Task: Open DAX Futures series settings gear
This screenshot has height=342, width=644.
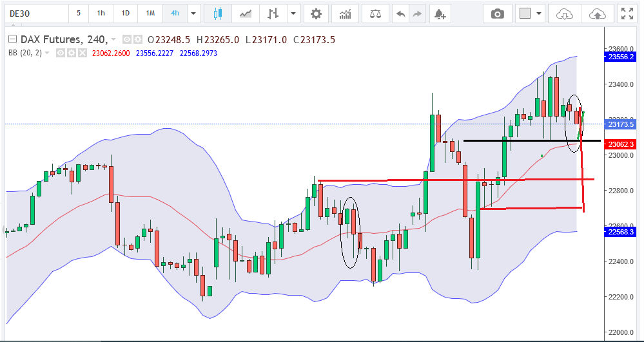Action: (x=137, y=40)
